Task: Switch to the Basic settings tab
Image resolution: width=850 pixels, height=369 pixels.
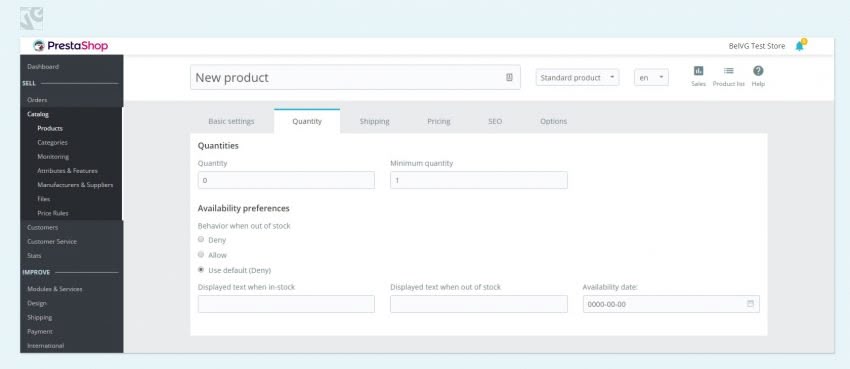Action: 231,121
